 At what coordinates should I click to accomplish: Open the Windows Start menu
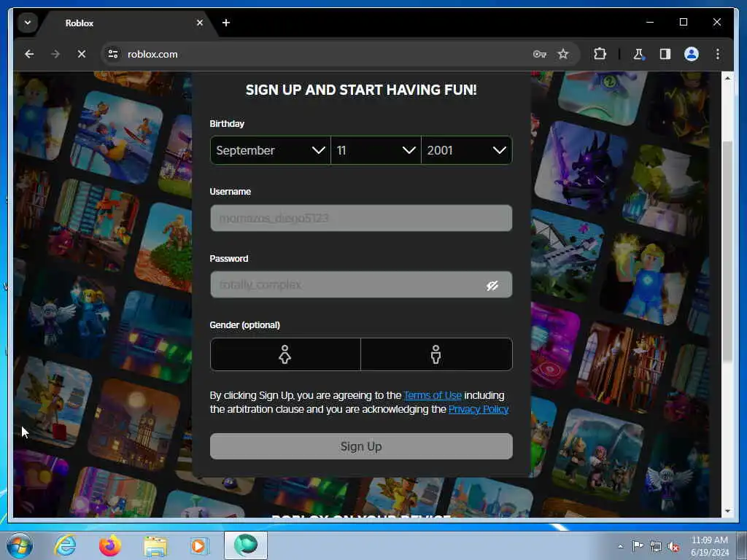[x=20, y=545]
